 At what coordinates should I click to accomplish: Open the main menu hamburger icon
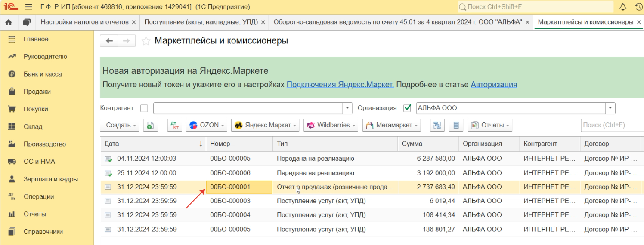(x=29, y=7)
